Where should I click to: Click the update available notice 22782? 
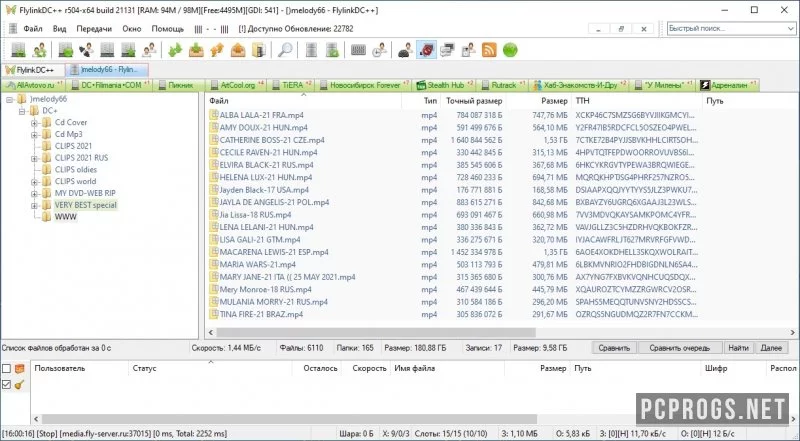(296, 29)
